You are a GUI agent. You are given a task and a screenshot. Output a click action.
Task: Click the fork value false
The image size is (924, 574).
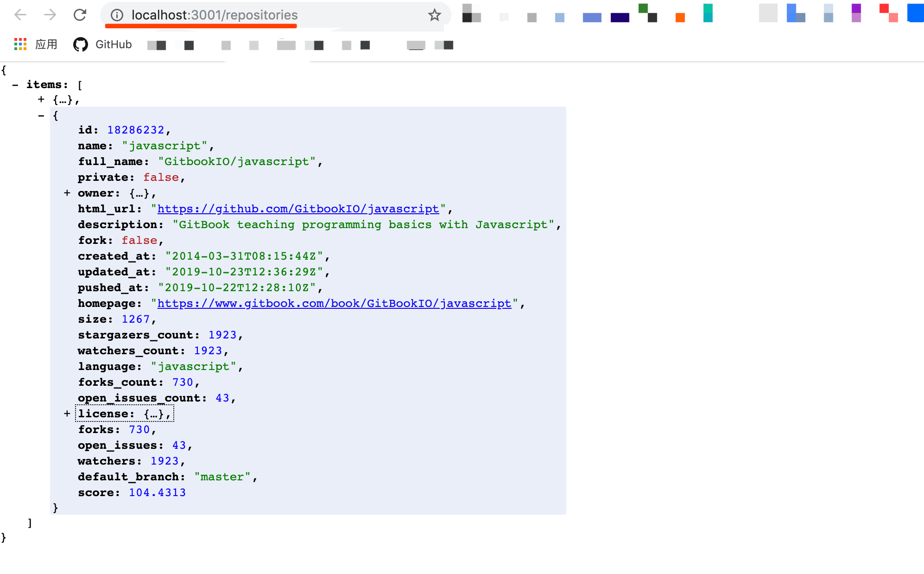(x=139, y=241)
